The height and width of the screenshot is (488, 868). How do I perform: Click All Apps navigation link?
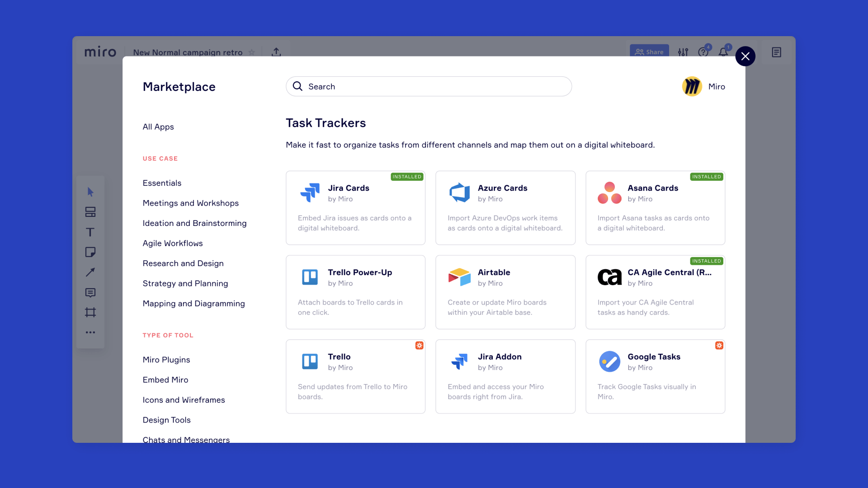tap(158, 127)
